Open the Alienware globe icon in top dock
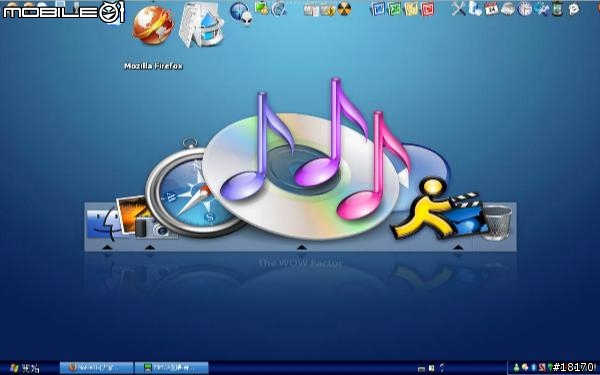 coord(241,13)
